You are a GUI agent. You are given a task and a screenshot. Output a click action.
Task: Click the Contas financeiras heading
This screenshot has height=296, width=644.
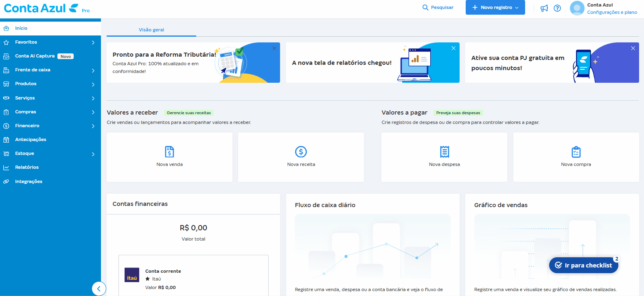140,204
